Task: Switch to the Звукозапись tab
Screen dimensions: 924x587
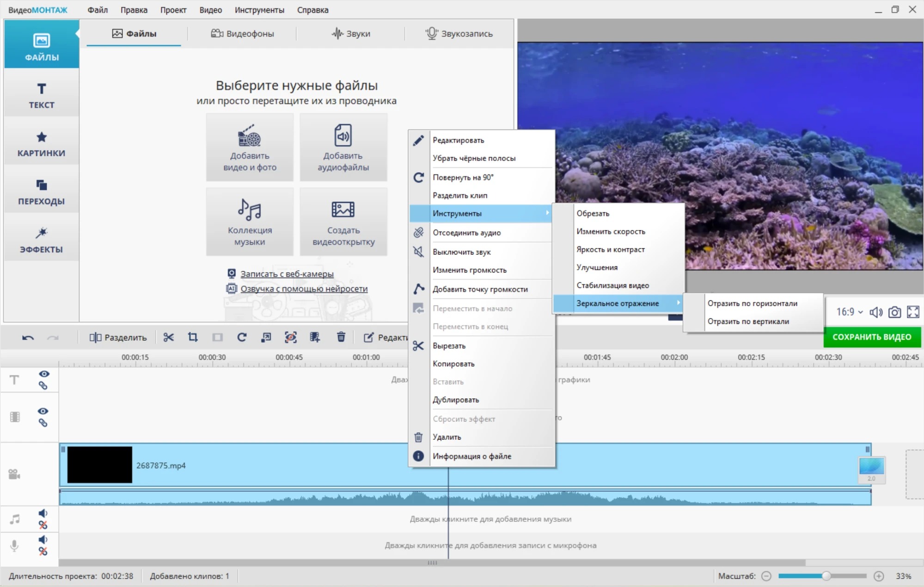Action: pyautogui.click(x=459, y=33)
